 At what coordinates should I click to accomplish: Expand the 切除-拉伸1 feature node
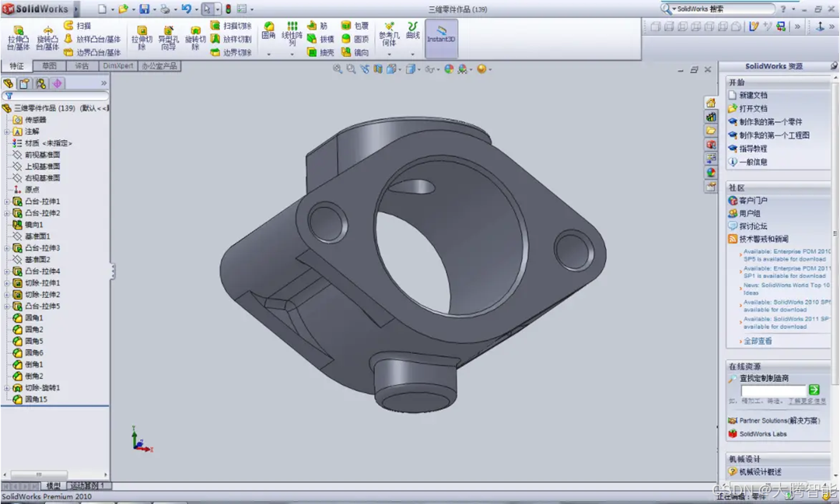6,283
